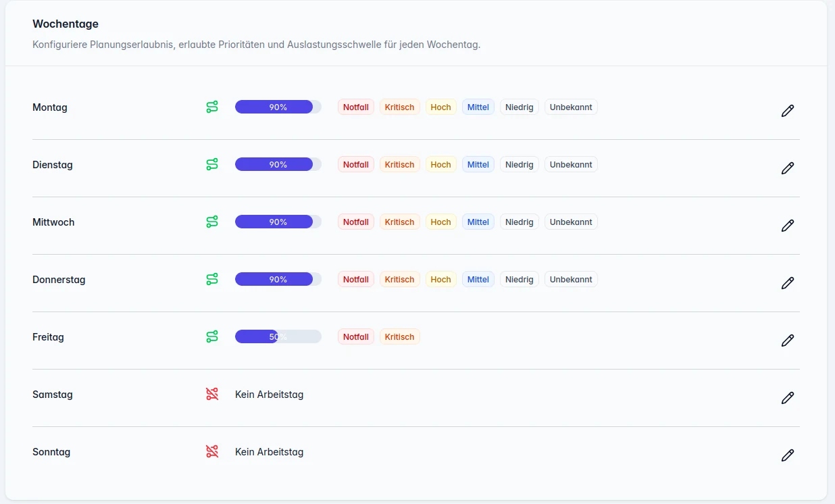The image size is (835, 504).
Task: Click Kritisch badge in Donnerstag row
Action: point(400,279)
